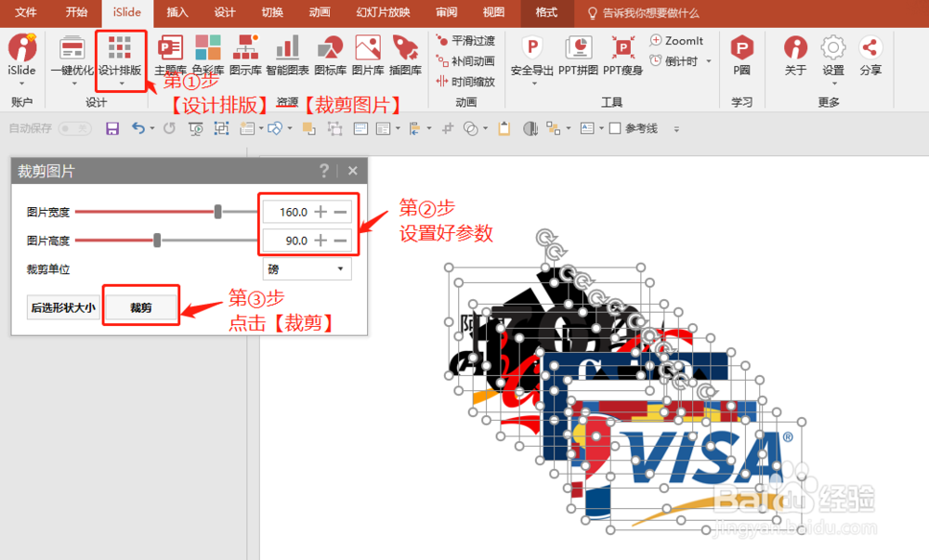Viewport: 929px width, 560px height.
Task: Expand the iSlide account dropdown arrow
Action: [22, 84]
